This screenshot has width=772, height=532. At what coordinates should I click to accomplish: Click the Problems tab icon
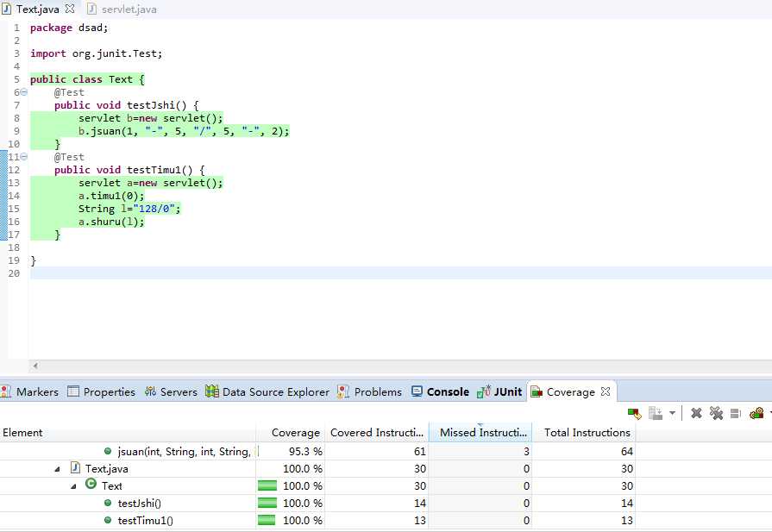point(343,391)
